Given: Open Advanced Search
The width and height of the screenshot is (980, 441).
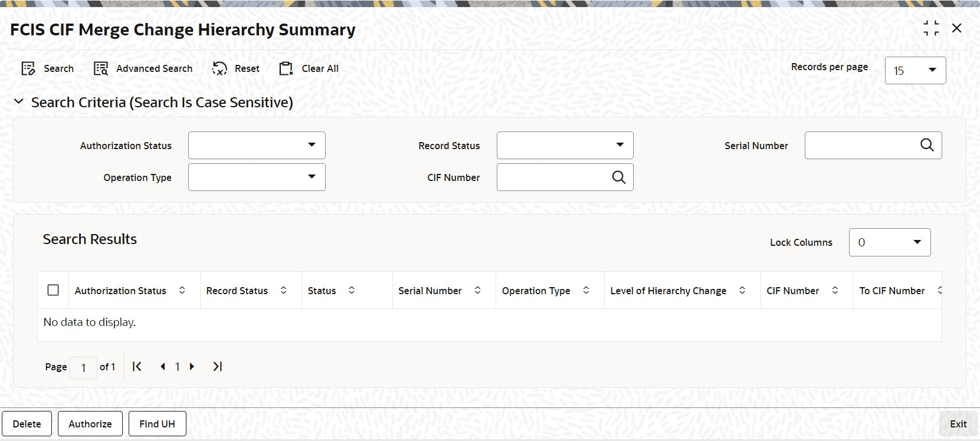Looking at the screenshot, I should [x=143, y=69].
